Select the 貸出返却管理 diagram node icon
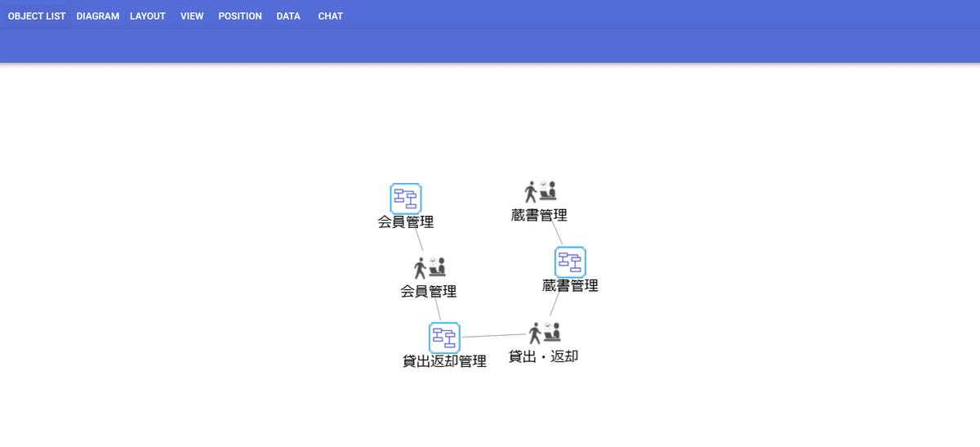The height and width of the screenshot is (447, 980). [x=444, y=337]
